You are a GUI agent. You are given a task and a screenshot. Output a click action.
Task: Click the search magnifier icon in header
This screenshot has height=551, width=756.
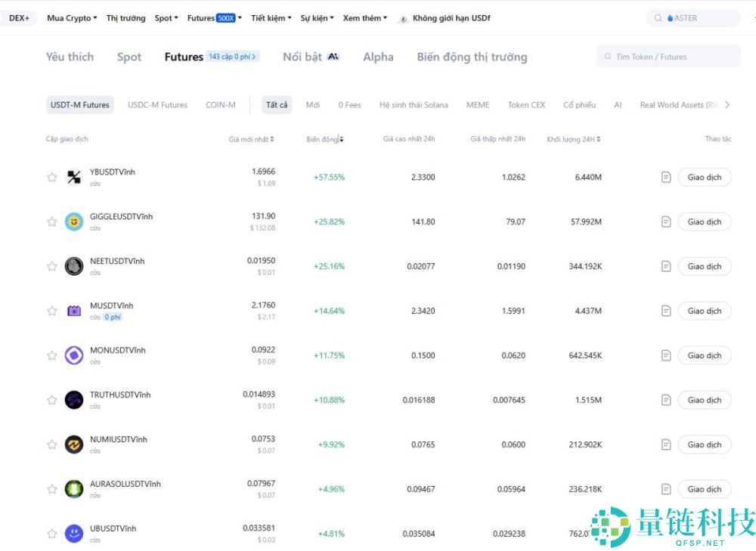coord(658,18)
